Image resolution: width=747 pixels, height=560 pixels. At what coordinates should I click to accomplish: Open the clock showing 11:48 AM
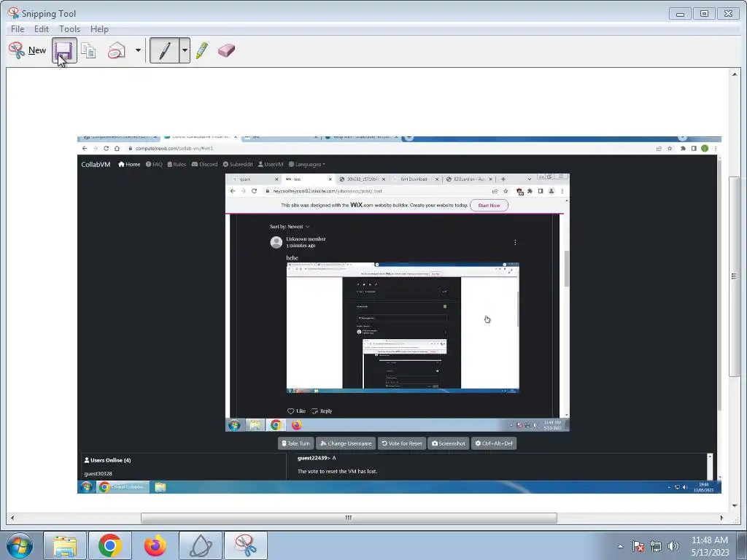click(x=710, y=546)
